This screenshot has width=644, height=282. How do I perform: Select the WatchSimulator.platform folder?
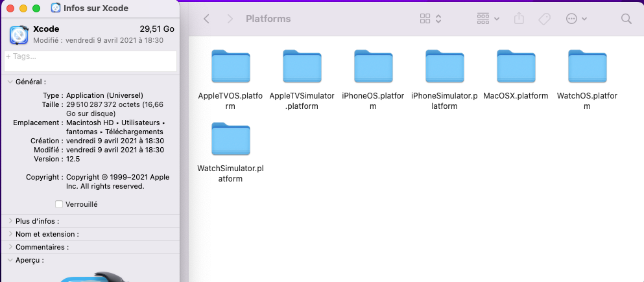[230, 139]
